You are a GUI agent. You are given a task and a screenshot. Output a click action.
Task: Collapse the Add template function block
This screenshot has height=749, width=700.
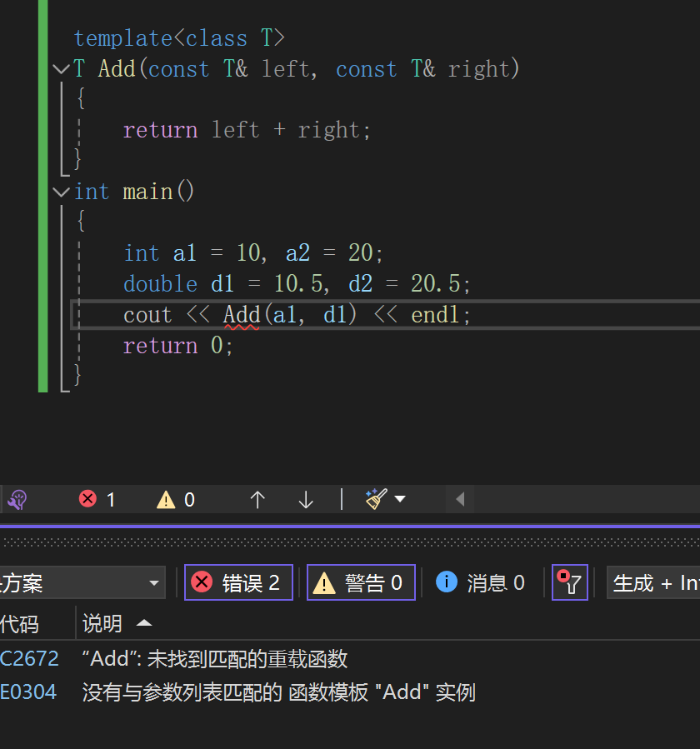click(61, 69)
